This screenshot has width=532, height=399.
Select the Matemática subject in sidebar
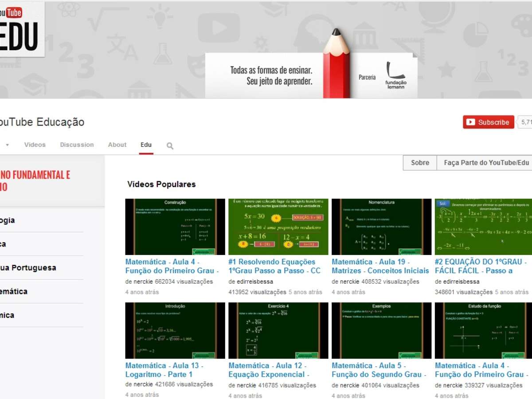click(x=13, y=292)
